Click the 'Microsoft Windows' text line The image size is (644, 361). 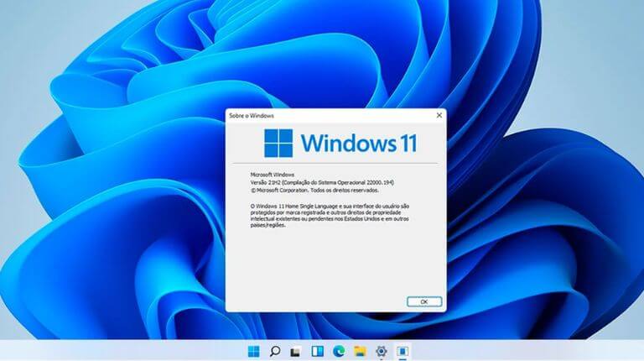click(x=273, y=175)
